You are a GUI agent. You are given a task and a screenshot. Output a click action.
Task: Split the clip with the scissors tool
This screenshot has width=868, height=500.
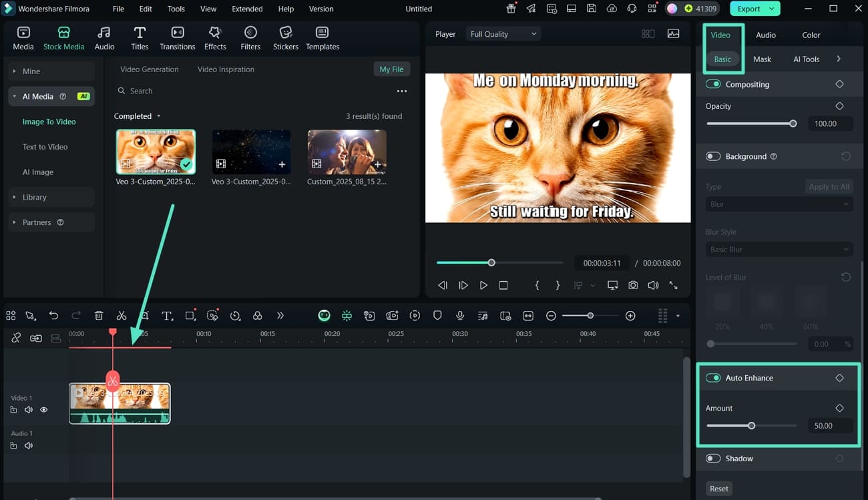click(122, 316)
